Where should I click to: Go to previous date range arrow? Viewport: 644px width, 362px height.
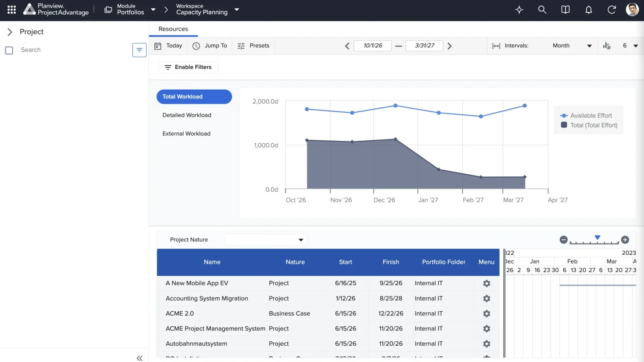click(347, 46)
